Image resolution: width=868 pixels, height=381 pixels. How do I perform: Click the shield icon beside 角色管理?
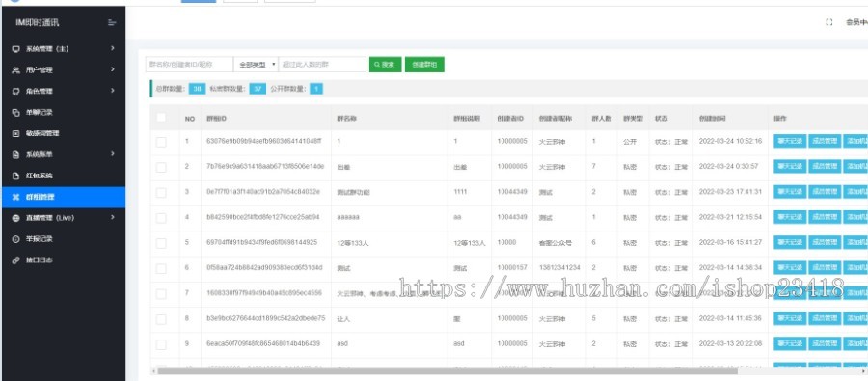coord(16,92)
